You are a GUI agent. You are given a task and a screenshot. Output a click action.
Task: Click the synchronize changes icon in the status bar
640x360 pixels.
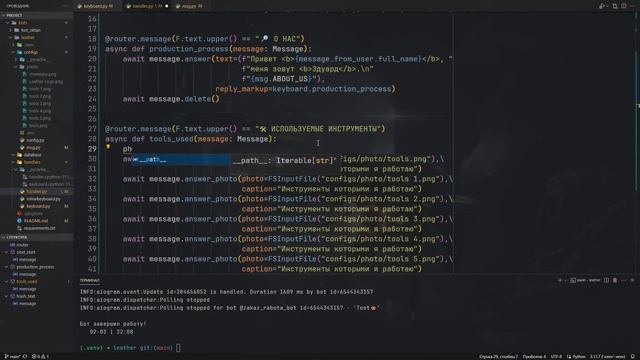coord(25,357)
